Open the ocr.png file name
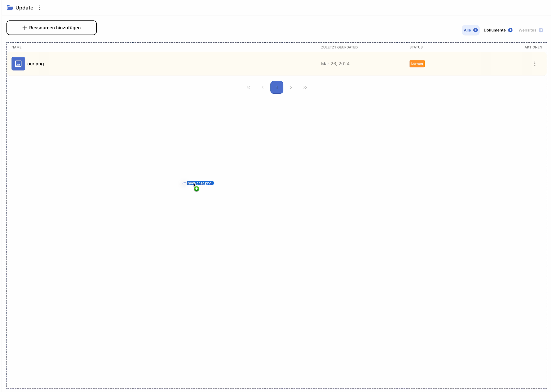Image resolution: width=551 pixels, height=392 pixels. click(x=36, y=64)
